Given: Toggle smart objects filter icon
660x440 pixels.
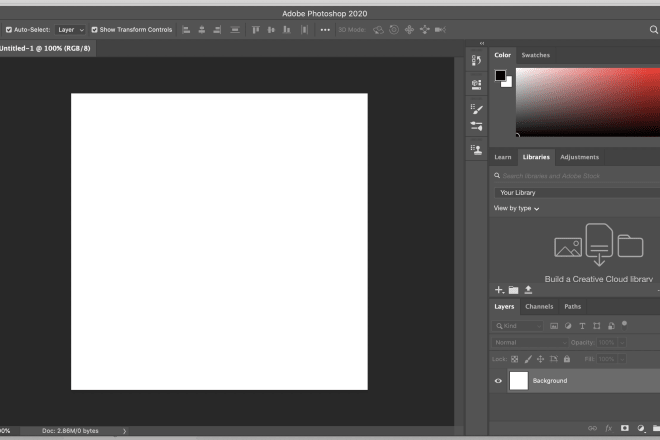Looking at the screenshot, I should pyautogui.click(x=611, y=326).
